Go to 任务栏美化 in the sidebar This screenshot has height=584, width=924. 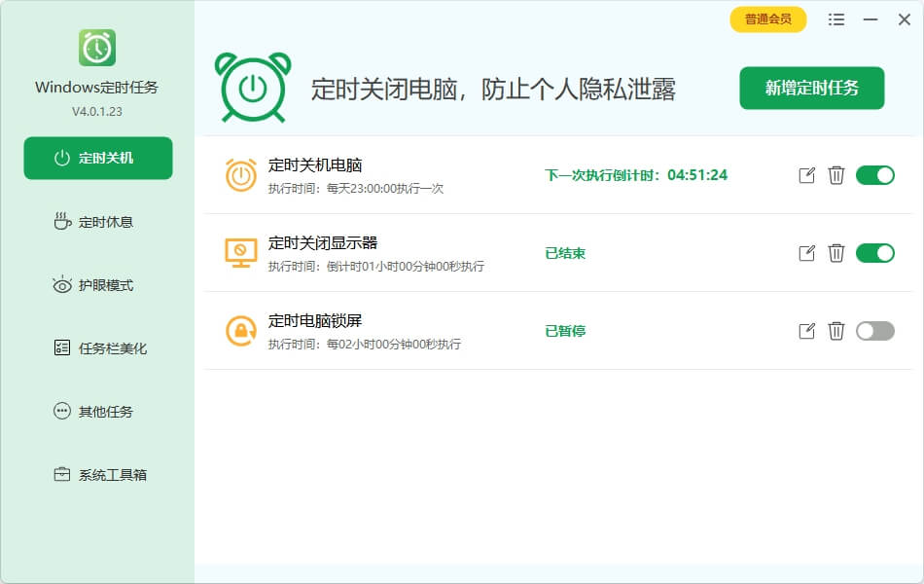pos(98,348)
